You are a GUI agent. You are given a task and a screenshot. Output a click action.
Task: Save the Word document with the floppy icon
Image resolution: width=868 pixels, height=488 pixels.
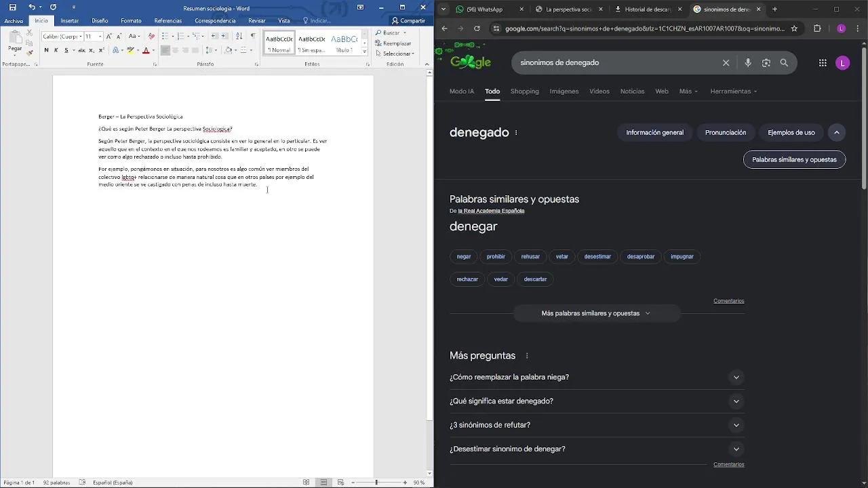tap(12, 7)
